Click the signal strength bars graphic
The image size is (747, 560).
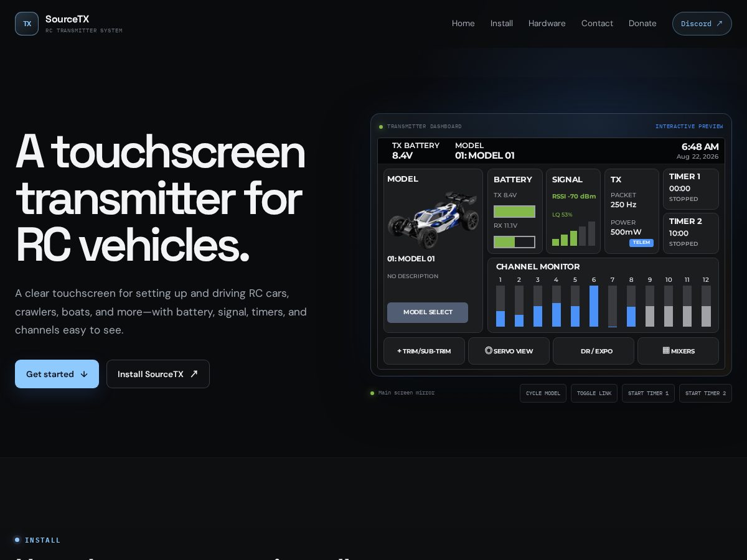pos(573,234)
